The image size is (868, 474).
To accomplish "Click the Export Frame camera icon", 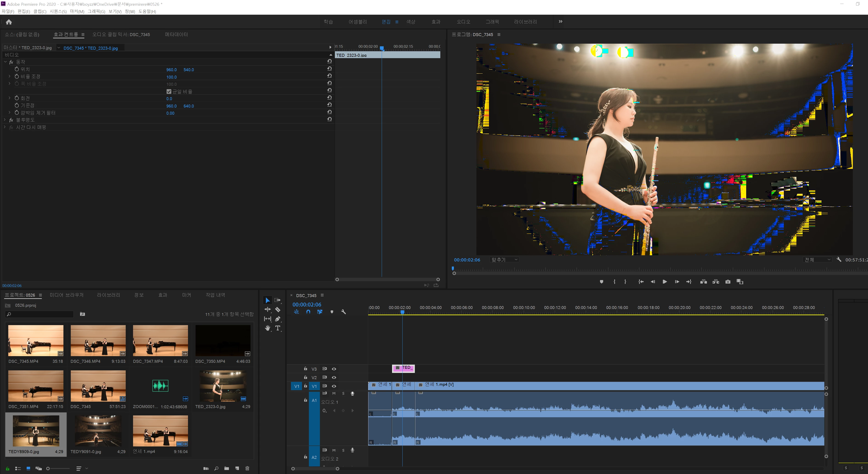I will click(x=728, y=282).
